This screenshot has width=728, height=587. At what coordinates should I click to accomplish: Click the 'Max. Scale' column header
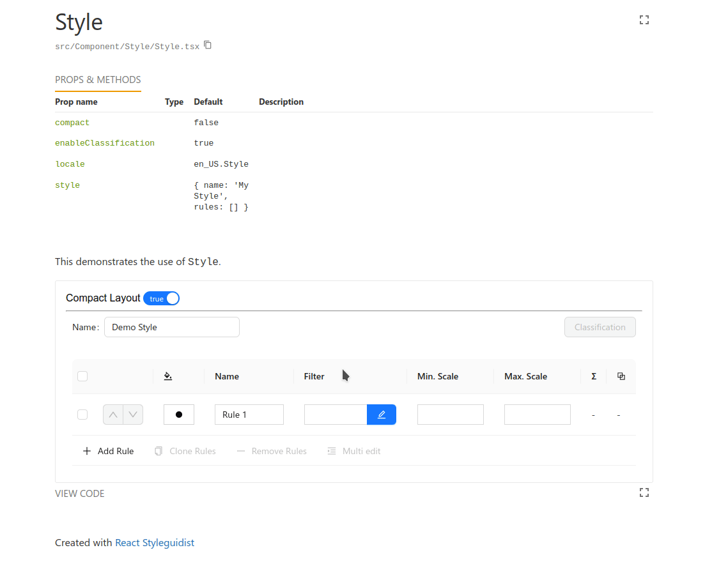pyautogui.click(x=525, y=376)
